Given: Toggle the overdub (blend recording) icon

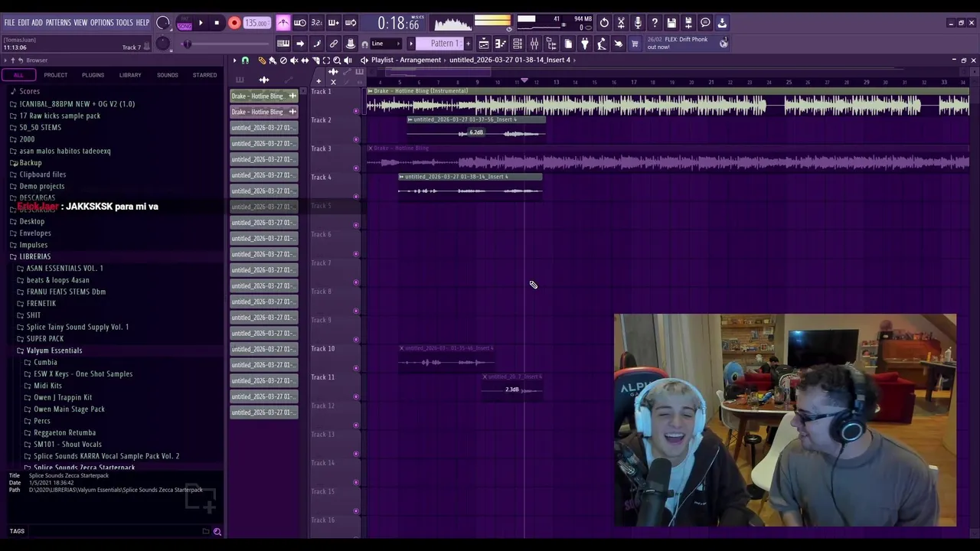Looking at the screenshot, I should [x=334, y=23].
